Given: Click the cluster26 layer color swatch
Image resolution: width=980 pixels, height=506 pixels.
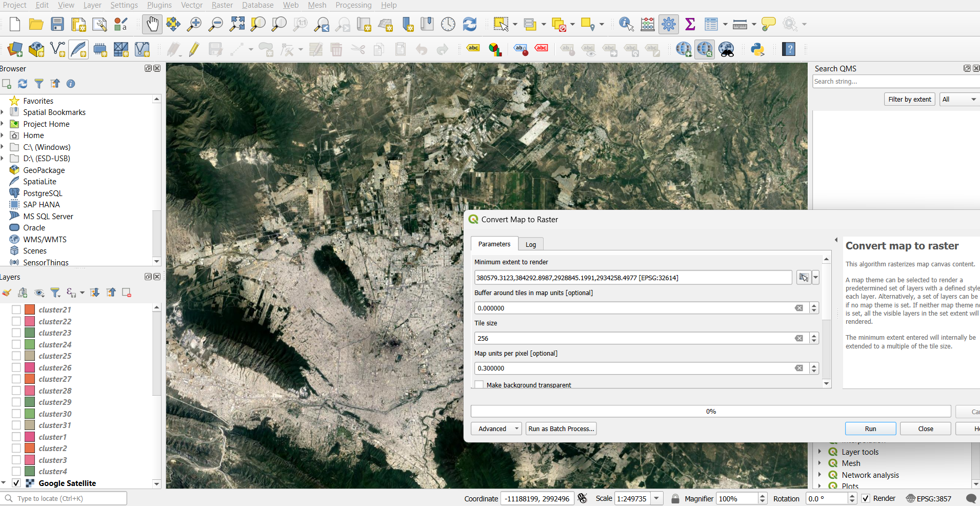Looking at the screenshot, I should tap(30, 367).
